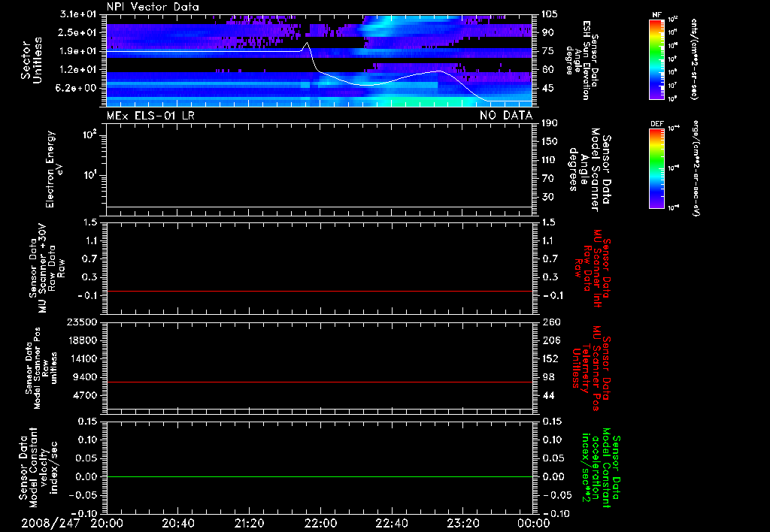Click the red "MU Scanner Pos Telemetry" label
The height and width of the screenshot is (532, 770).
[591, 369]
